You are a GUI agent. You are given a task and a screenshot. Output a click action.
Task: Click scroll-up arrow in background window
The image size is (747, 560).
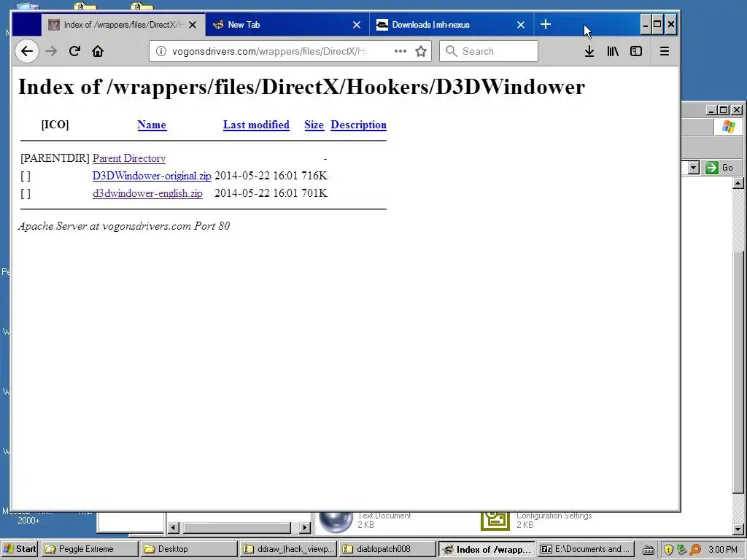pos(738,183)
